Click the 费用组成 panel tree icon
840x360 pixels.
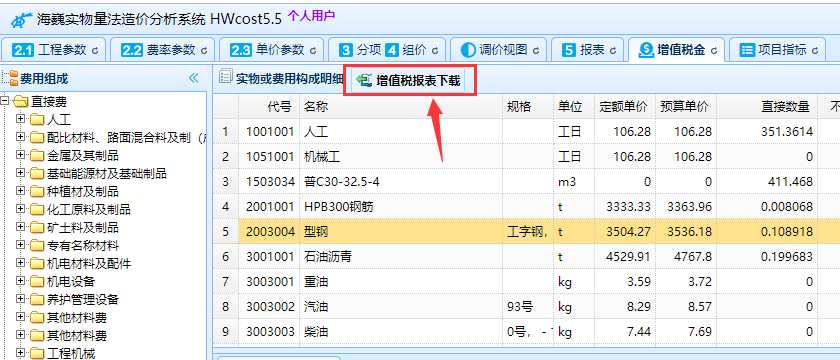9,79
